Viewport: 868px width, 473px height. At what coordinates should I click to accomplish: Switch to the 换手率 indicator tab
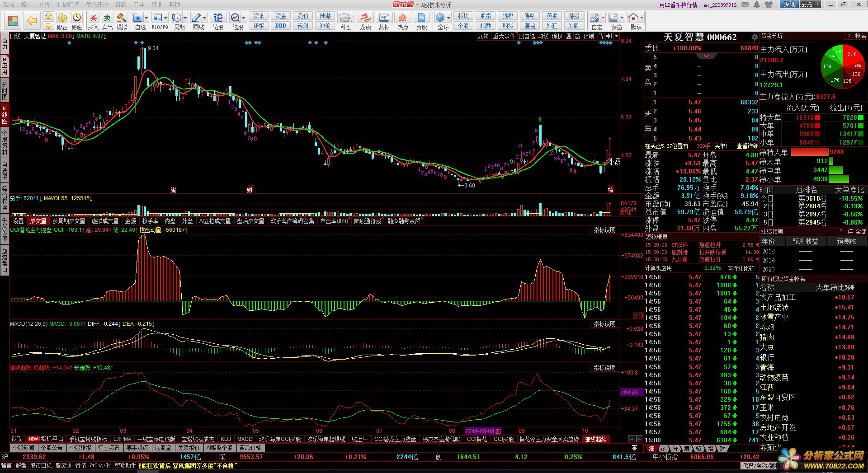pos(151,221)
